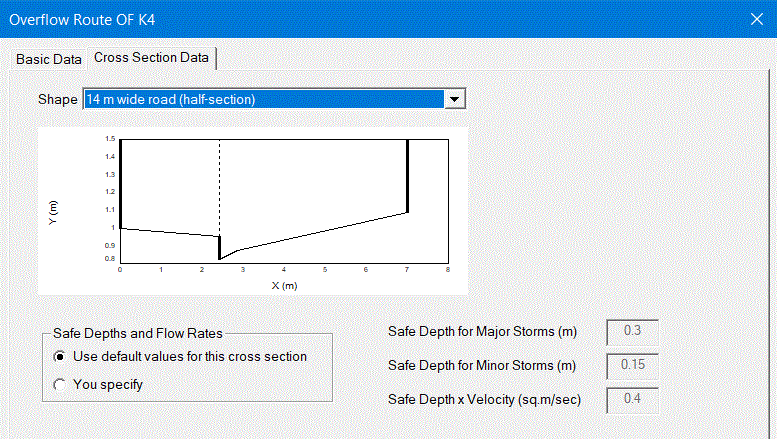Click the 'Shape' label beside the combo box
The width and height of the screenshot is (777, 439).
click(57, 99)
